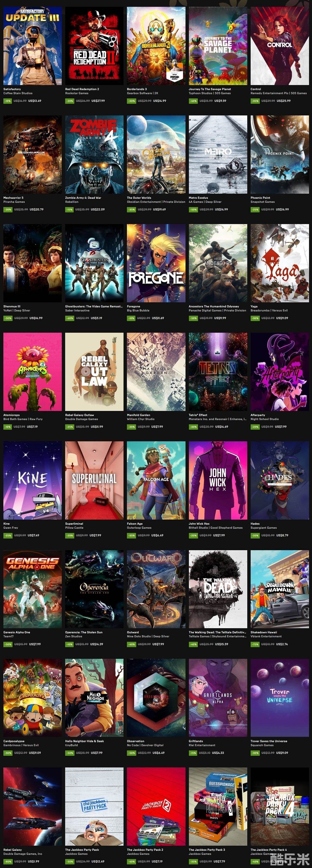Open the Outward game cover

(x=156, y=589)
